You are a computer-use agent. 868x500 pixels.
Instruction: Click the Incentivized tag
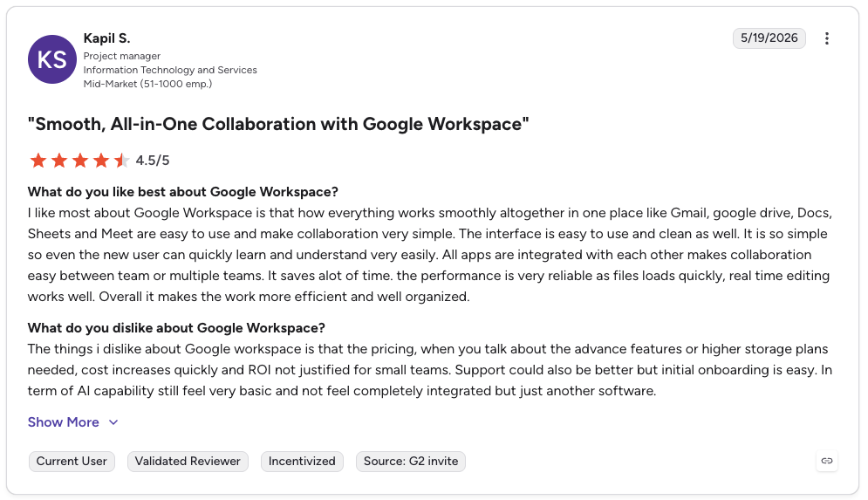coord(302,462)
